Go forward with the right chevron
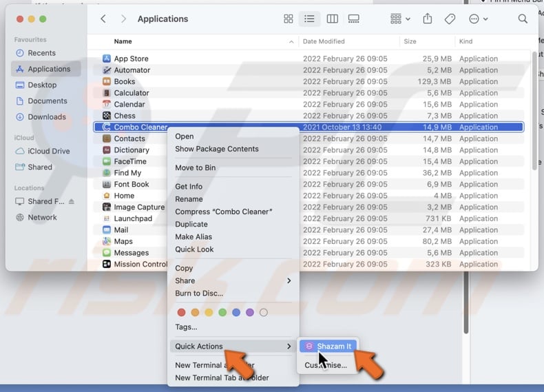Viewport: 544px width, 392px height. [123, 19]
